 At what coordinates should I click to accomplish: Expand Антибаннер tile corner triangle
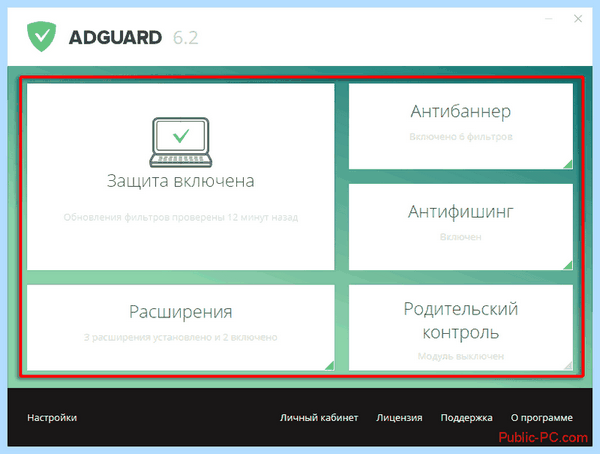(x=568, y=164)
